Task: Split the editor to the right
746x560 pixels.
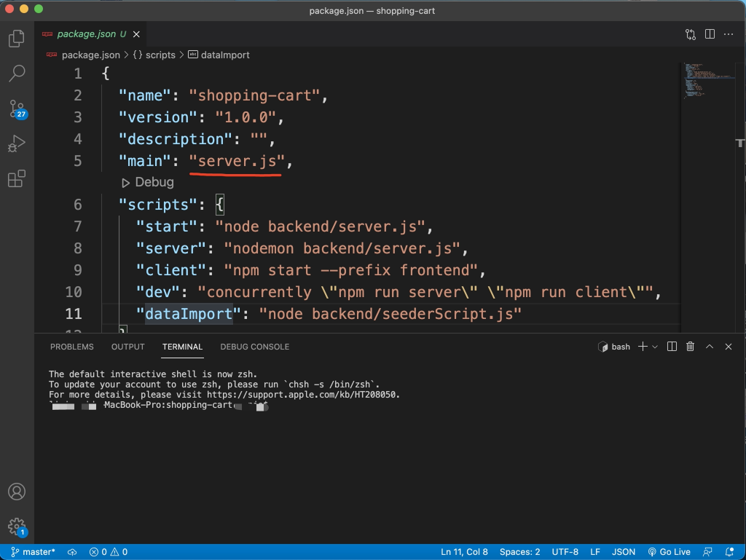Action: pos(710,34)
